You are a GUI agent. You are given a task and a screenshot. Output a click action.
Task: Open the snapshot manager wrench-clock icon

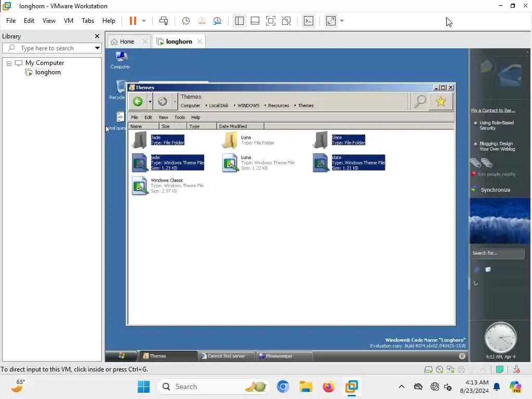click(x=217, y=21)
